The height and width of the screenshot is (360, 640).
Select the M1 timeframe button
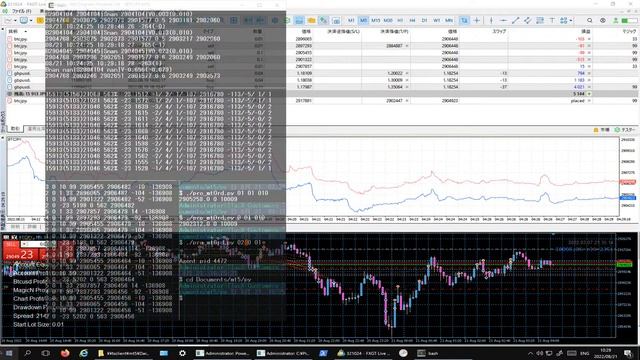[351, 20]
